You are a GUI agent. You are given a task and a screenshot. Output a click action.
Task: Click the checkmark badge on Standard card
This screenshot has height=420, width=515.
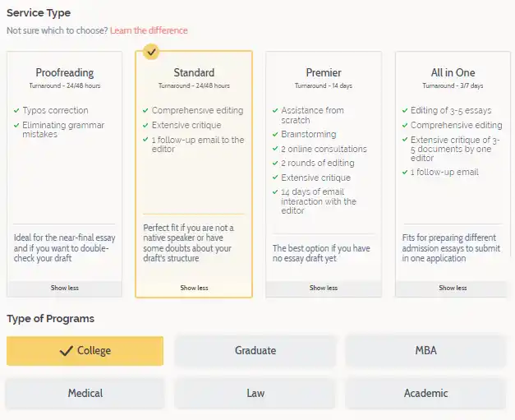(x=151, y=52)
